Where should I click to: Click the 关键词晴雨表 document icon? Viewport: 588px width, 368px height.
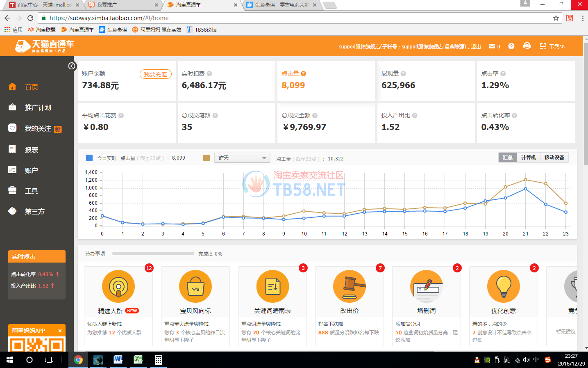point(272,286)
